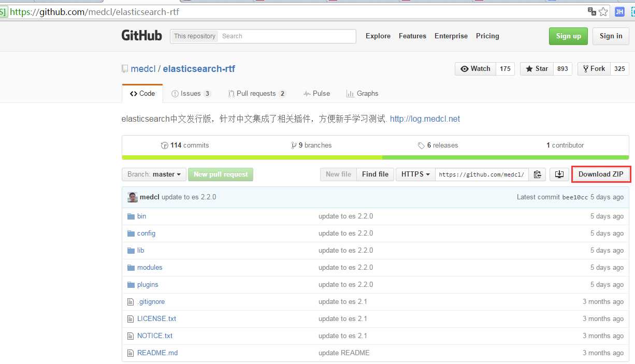Bookmark page with star icon

click(603, 11)
